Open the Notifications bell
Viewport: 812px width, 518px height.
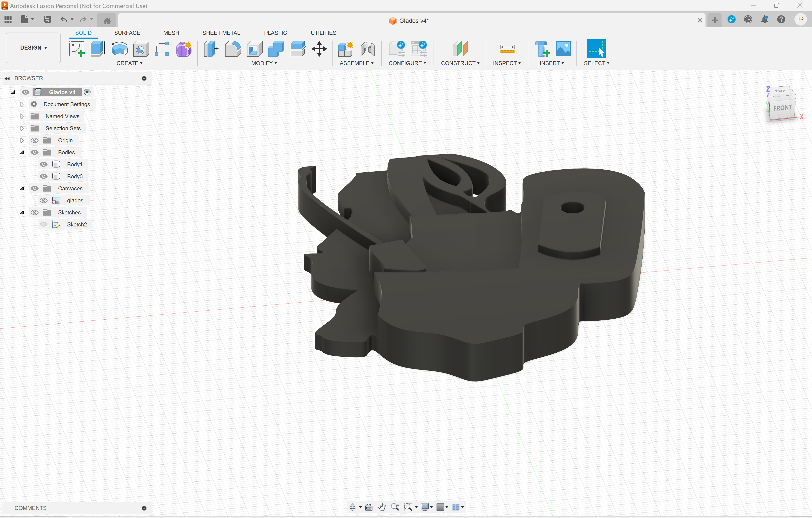(764, 20)
